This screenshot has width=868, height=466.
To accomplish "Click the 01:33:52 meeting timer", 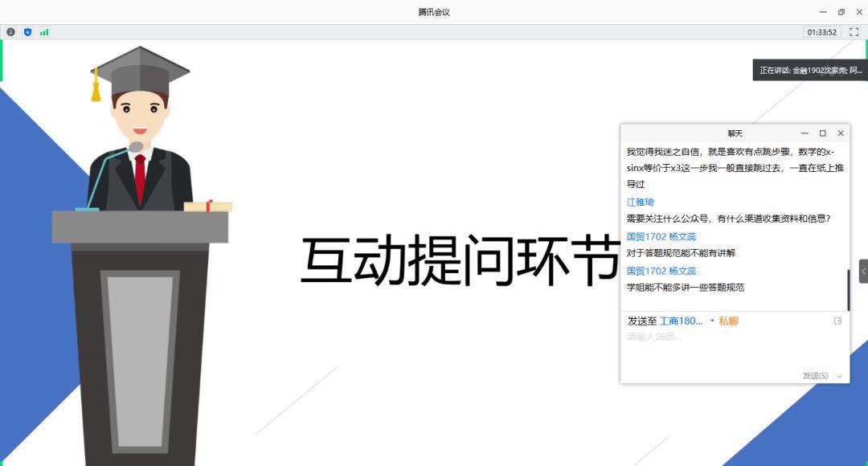I will (x=822, y=32).
